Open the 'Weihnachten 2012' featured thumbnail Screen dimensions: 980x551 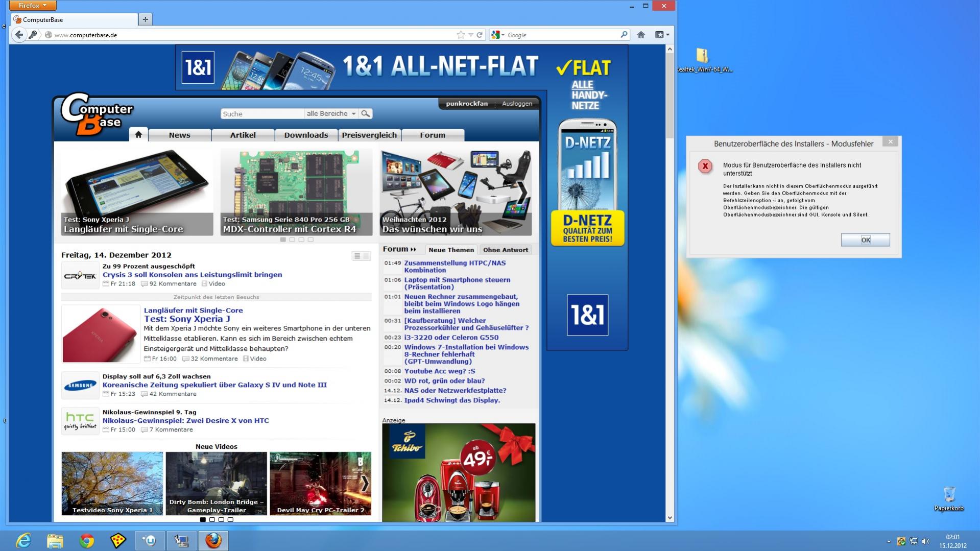[456, 192]
